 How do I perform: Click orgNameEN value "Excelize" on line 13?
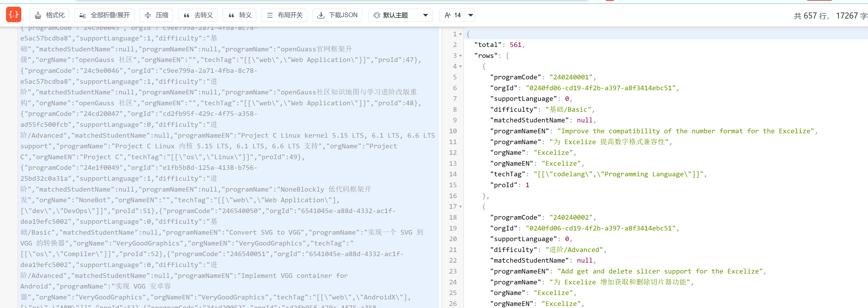(x=561, y=163)
